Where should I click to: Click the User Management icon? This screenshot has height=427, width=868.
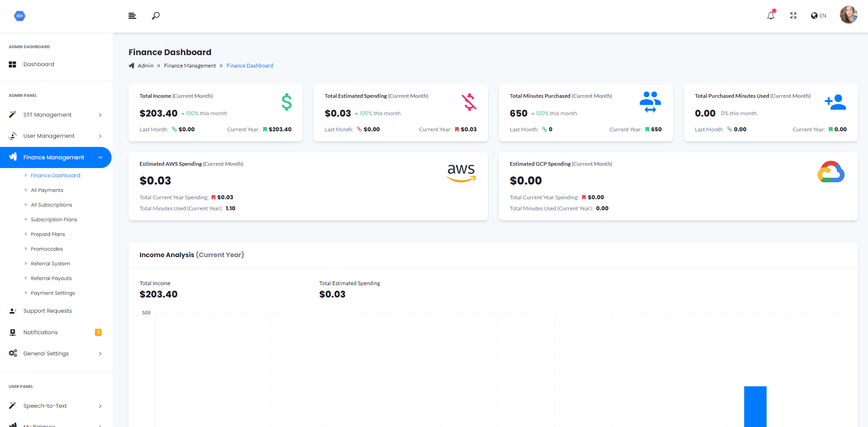[12, 136]
